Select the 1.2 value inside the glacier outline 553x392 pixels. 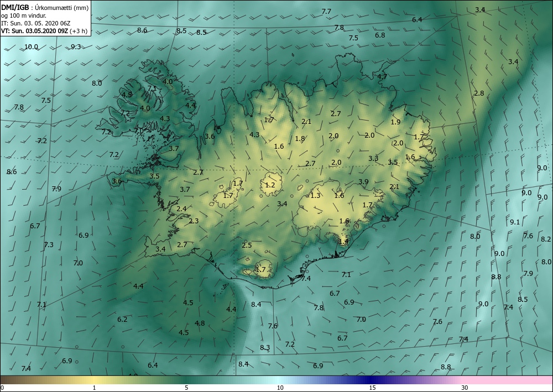[x=270, y=185]
